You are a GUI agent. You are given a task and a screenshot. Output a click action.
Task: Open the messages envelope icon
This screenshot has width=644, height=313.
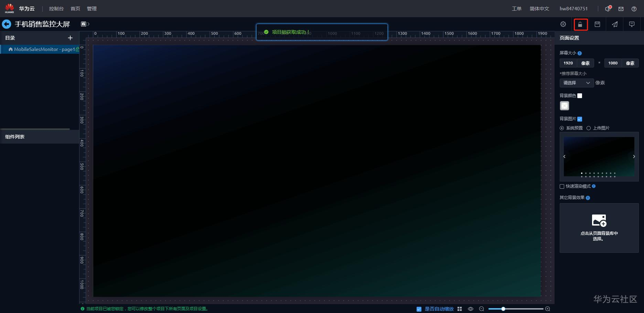(x=621, y=9)
